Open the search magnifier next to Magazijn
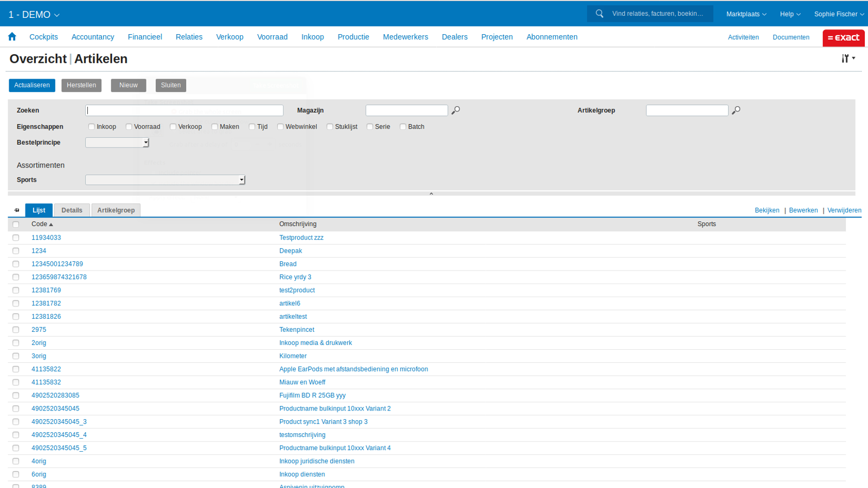 tap(456, 110)
